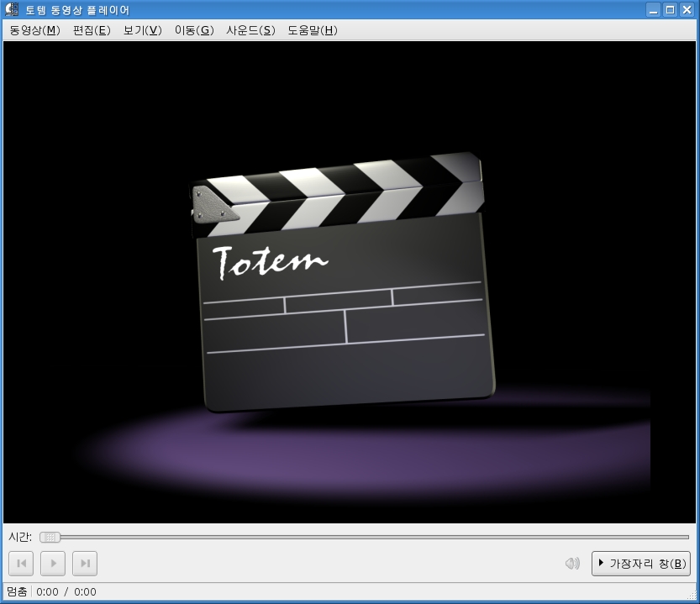
Task: Open the 이동(G) menu
Action: pyautogui.click(x=194, y=30)
